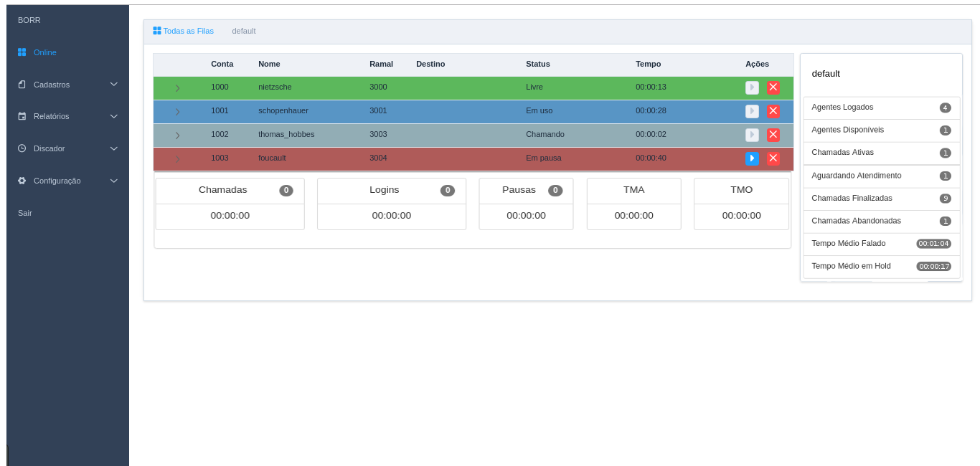The image size is (980, 466).
Task: Select the Online sidebar menu item
Action: (44, 52)
